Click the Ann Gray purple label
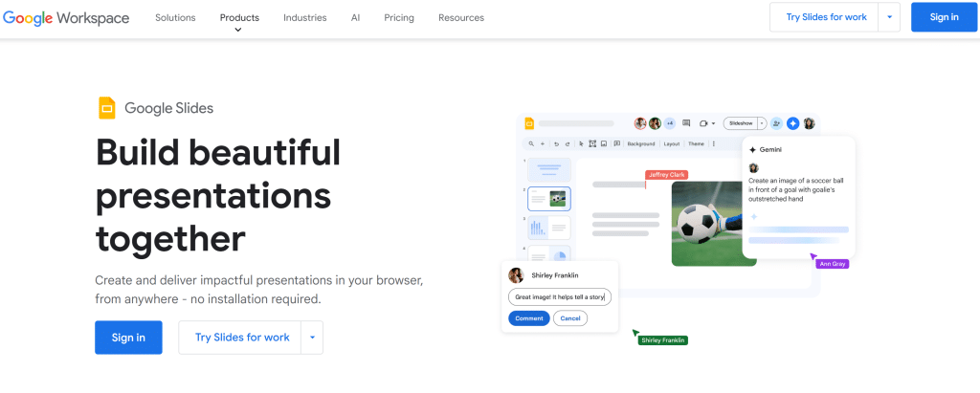The image size is (980, 393). point(833,264)
